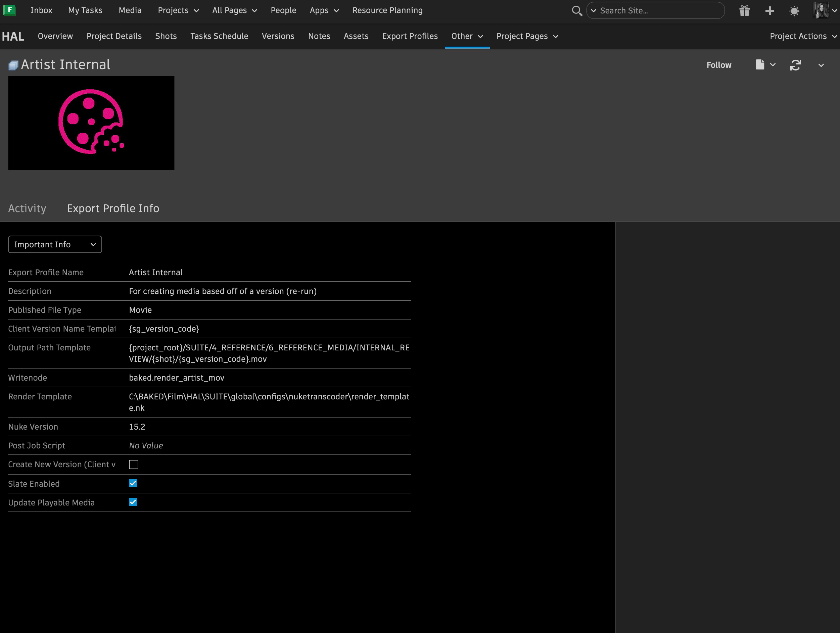Go to My Tasks link

(x=85, y=10)
